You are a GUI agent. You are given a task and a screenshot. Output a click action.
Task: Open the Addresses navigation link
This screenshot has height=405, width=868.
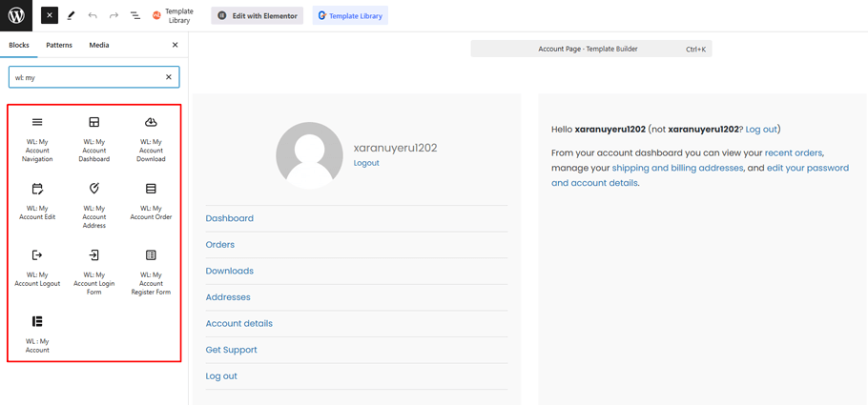(x=228, y=297)
